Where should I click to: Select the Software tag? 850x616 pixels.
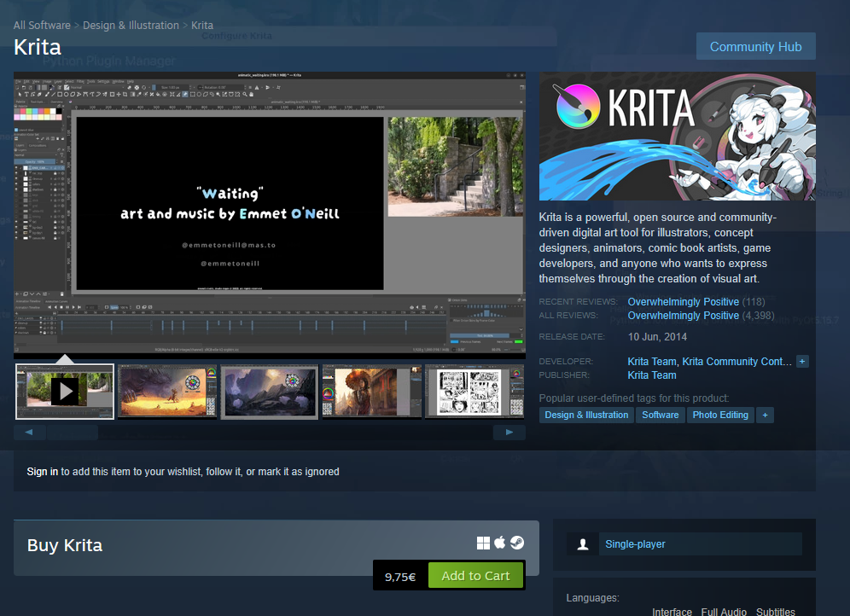click(x=661, y=415)
